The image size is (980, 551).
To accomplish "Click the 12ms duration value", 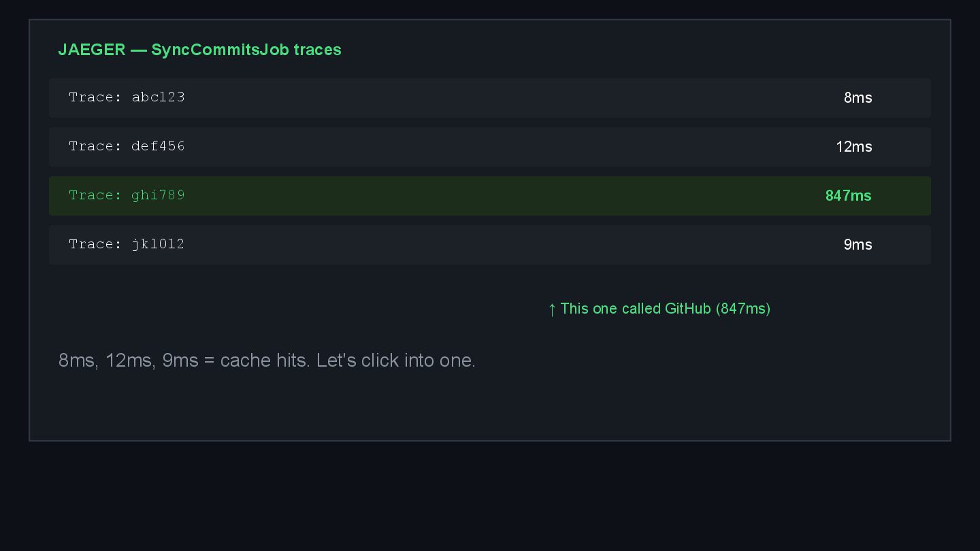I will coord(853,147).
